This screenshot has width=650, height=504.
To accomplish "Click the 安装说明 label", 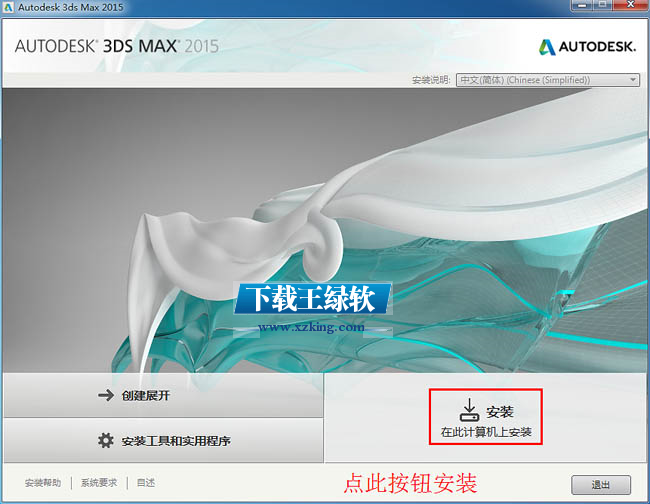I will pos(431,80).
